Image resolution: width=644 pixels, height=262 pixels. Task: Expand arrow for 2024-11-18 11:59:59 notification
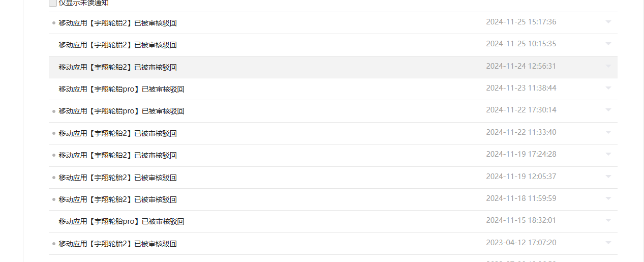pyautogui.click(x=608, y=198)
